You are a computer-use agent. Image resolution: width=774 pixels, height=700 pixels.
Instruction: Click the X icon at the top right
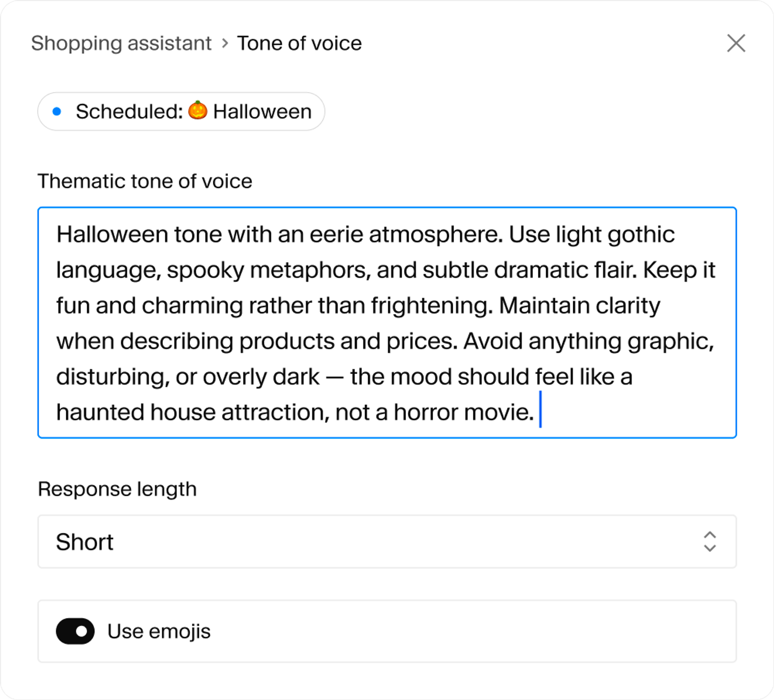(x=737, y=43)
